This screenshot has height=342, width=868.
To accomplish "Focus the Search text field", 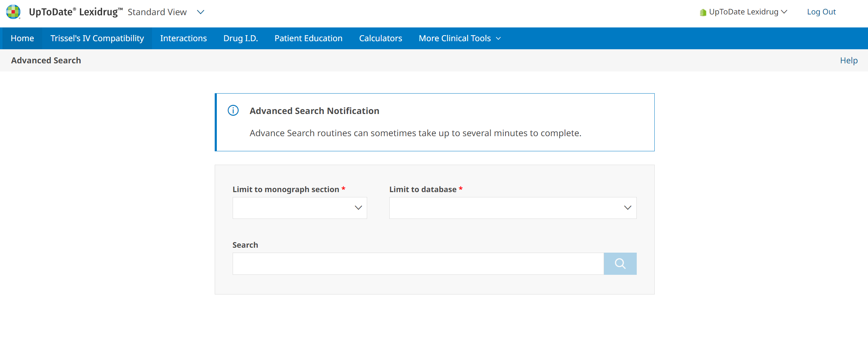I will pos(418,264).
